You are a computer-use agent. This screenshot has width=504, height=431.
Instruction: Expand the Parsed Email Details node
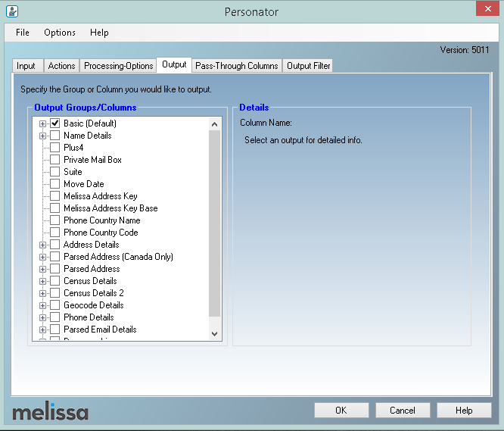(x=43, y=329)
